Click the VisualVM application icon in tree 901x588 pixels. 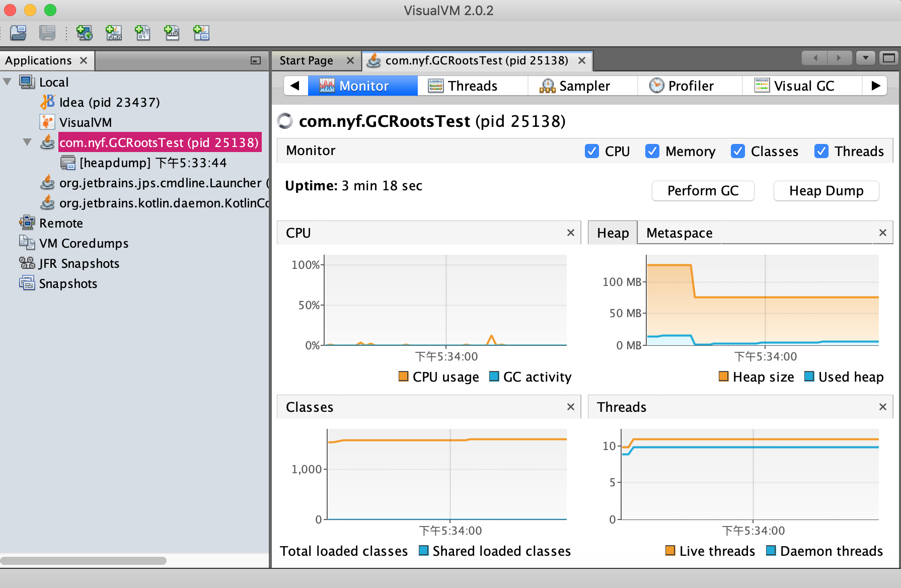click(47, 122)
